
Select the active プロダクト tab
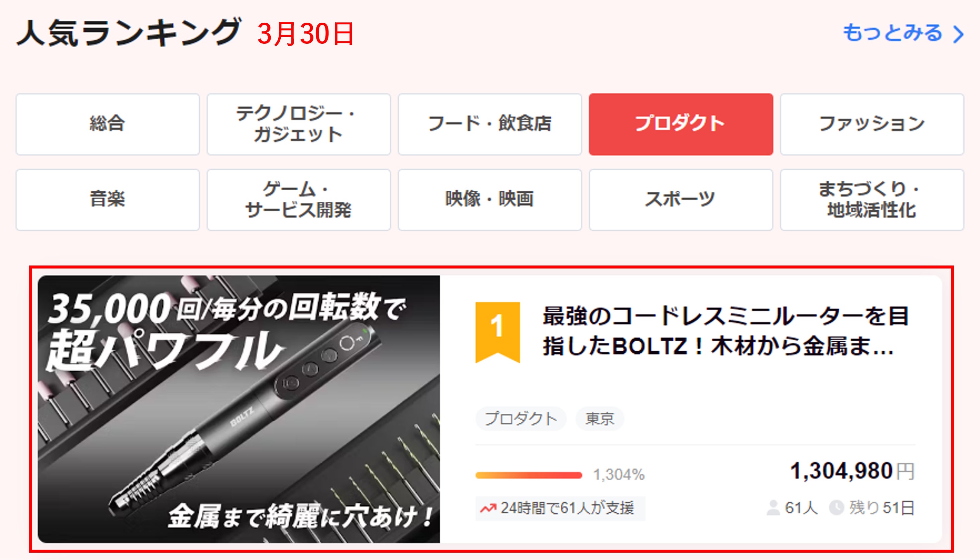681,124
